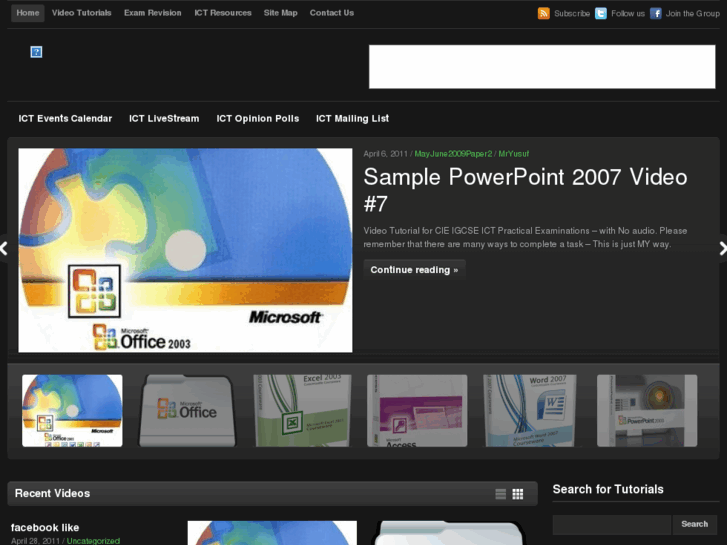
Task: Switch Recent Videos to list view
Action: (501, 494)
